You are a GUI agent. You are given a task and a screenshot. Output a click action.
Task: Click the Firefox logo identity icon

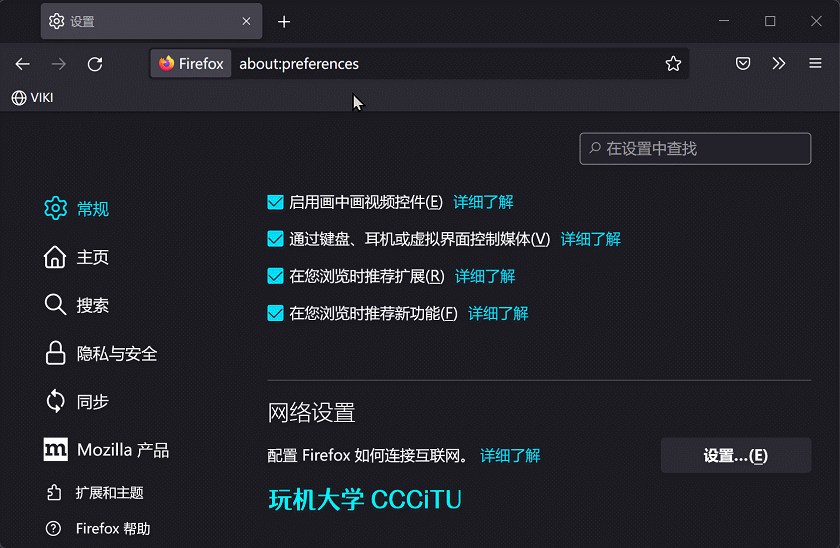click(x=167, y=64)
